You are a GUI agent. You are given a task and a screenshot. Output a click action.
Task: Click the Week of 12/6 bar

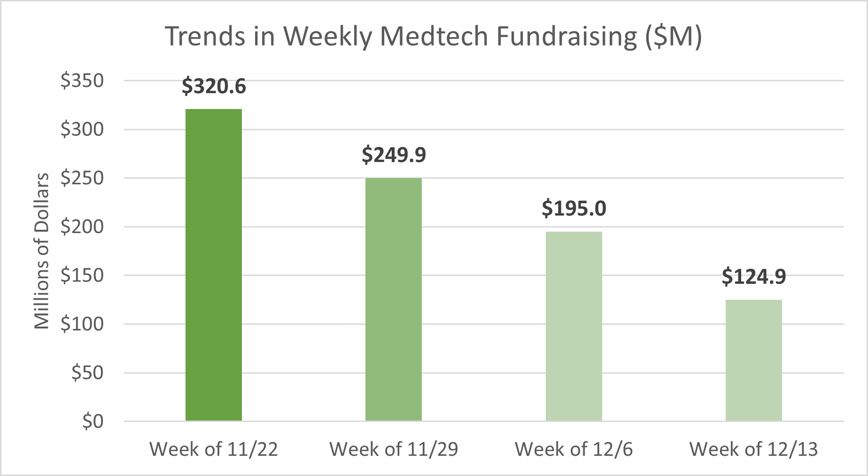573,326
